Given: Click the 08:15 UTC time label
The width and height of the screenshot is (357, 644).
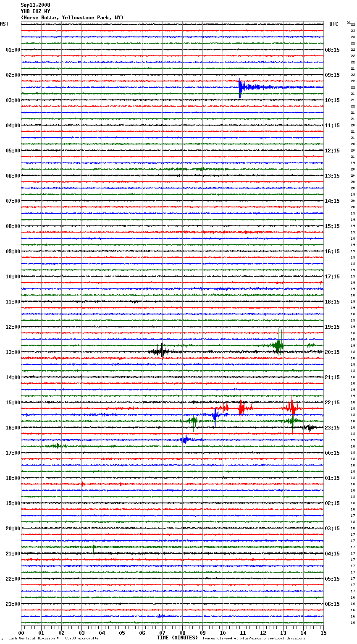Looking at the screenshot, I should (x=332, y=50).
